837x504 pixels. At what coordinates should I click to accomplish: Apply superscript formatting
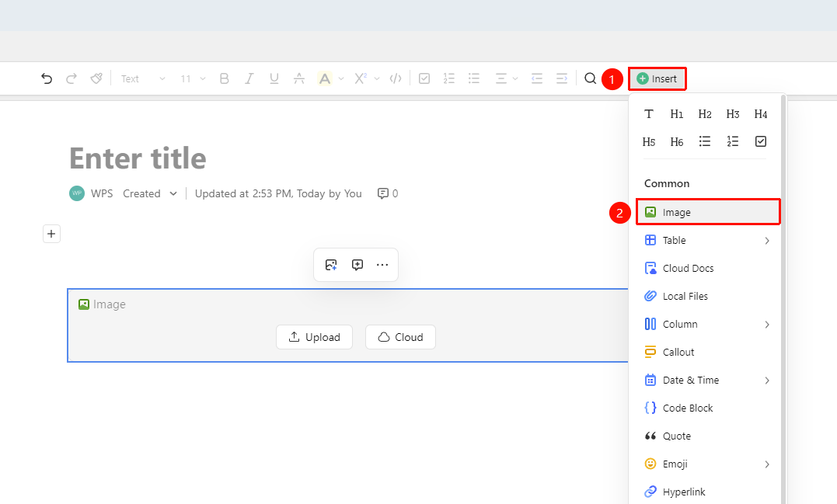(x=361, y=79)
